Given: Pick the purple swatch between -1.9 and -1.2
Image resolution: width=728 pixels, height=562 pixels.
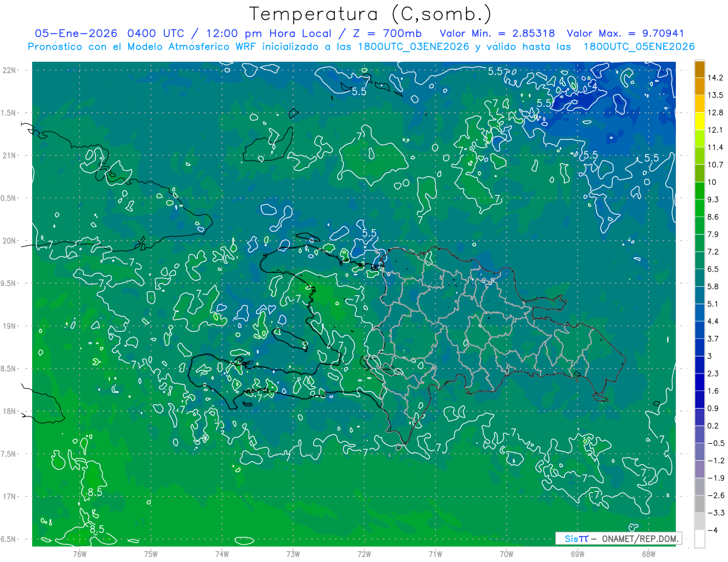Looking at the screenshot, I should (x=699, y=469).
